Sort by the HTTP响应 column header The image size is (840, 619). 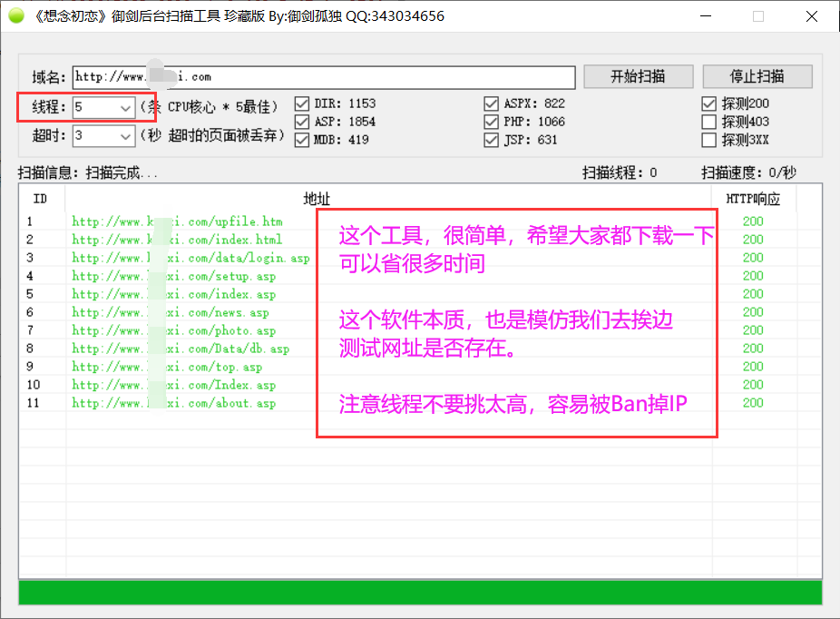coord(753,199)
